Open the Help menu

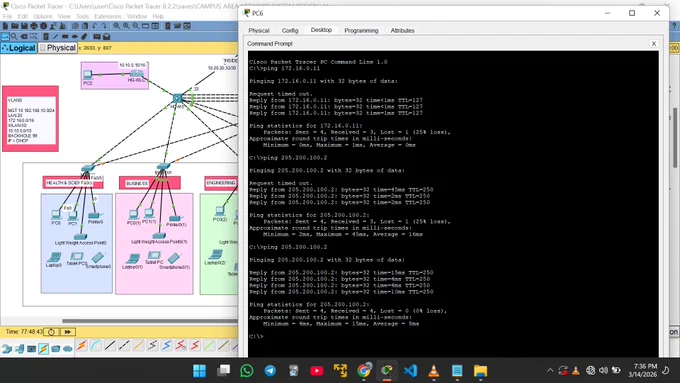point(158,16)
